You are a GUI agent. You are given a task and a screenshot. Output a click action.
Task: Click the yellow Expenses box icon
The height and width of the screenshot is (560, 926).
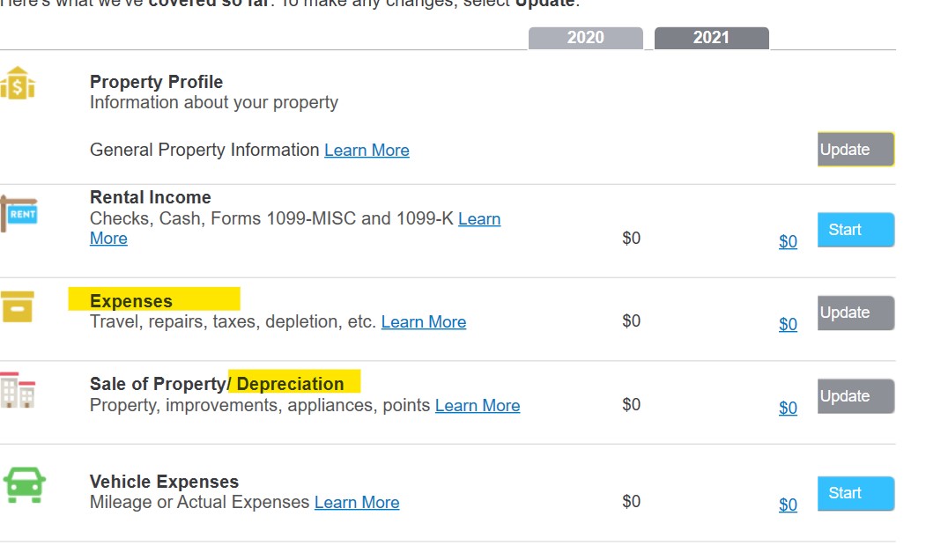[x=17, y=306]
